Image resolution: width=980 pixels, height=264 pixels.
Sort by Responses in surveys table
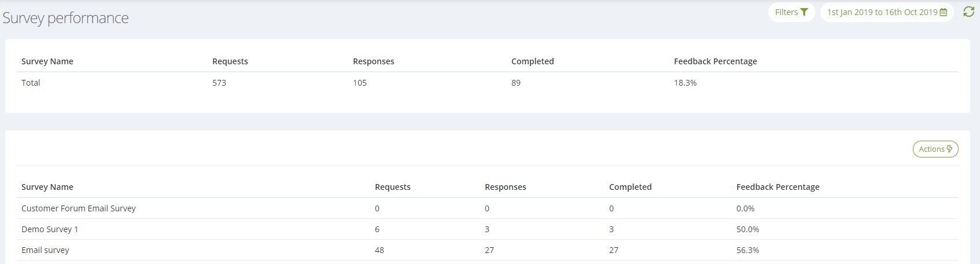(506, 187)
